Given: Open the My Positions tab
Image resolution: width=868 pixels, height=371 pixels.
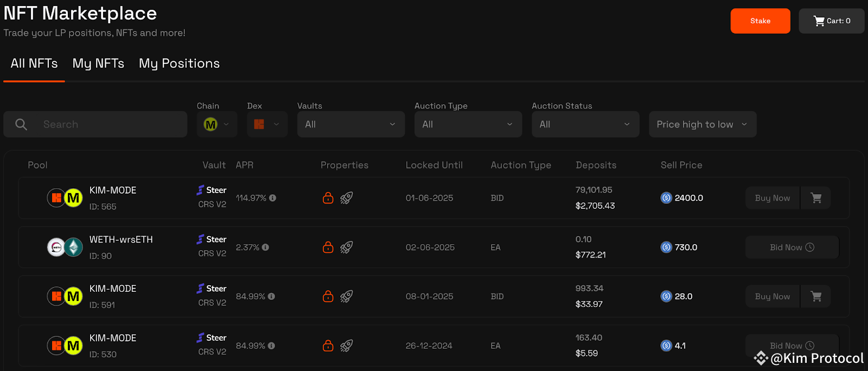Looking at the screenshot, I should (179, 63).
